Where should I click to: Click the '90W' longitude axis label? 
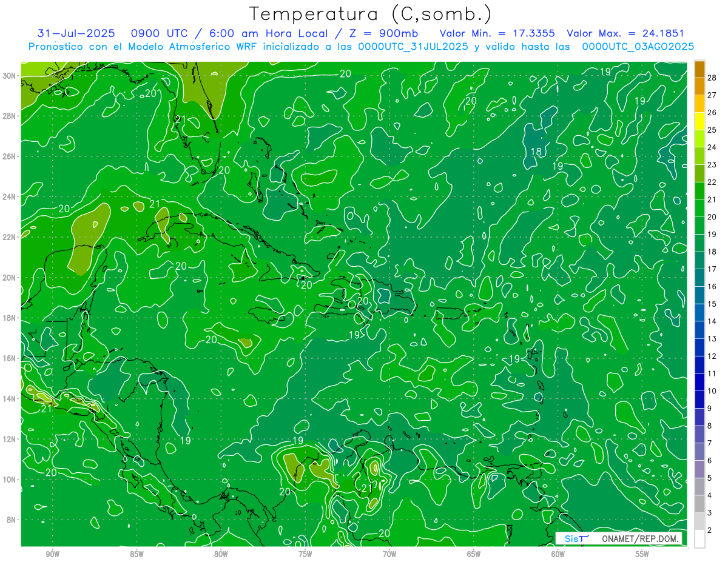click(52, 555)
